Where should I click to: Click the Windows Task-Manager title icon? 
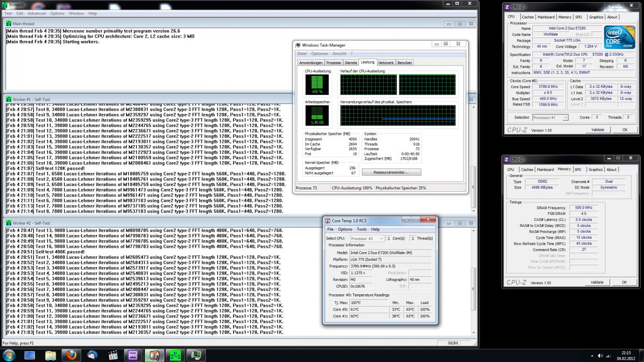pyautogui.click(x=298, y=45)
